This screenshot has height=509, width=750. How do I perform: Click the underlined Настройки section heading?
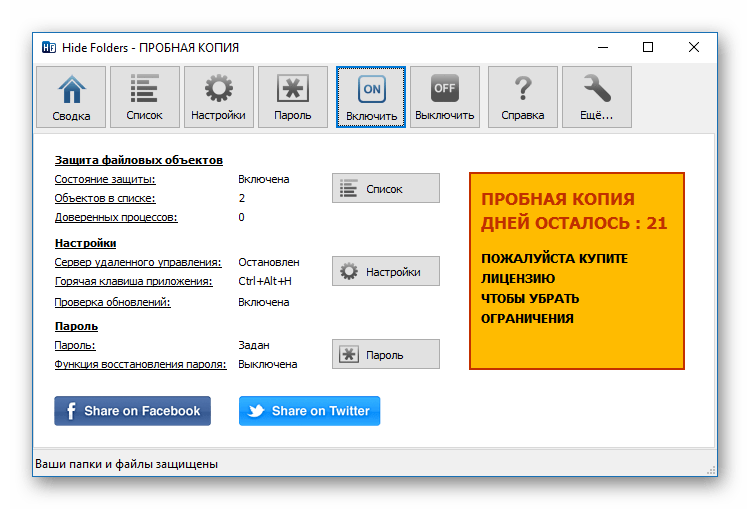[x=86, y=243]
